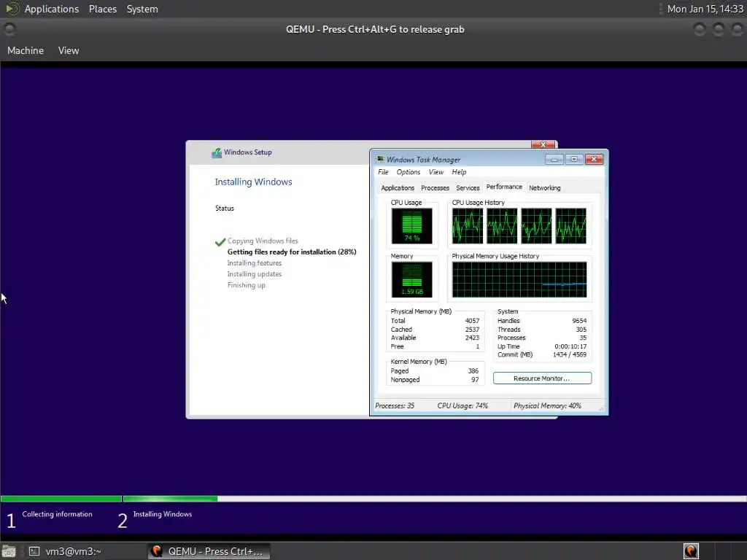Click the QEMU window menu button at top left
This screenshot has width=747, height=560.
9,29
